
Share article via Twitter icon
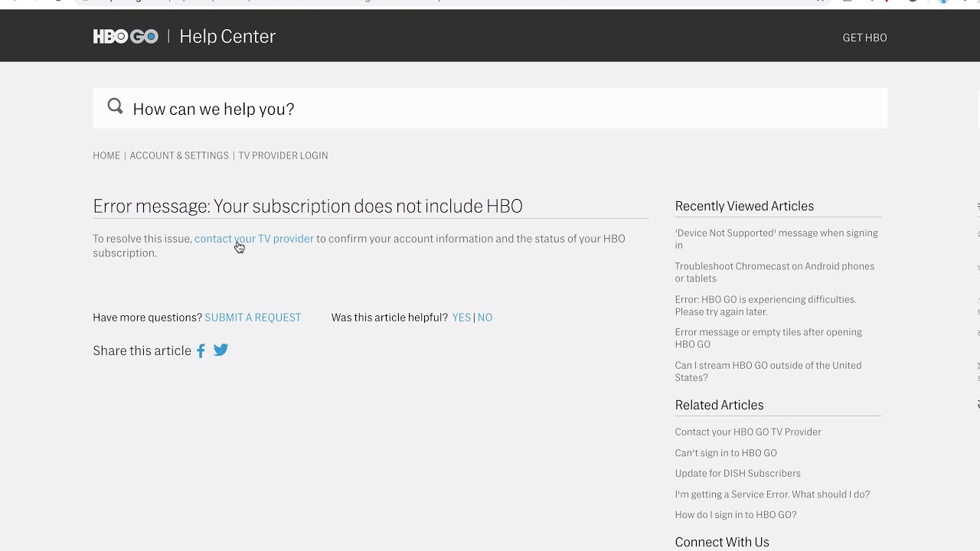220,350
